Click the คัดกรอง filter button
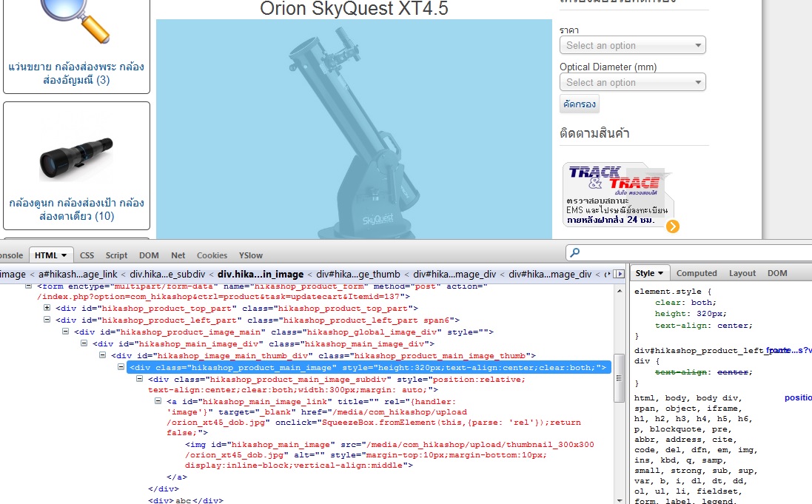The height and width of the screenshot is (504, 812). pyautogui.click(x=580, y=104)
